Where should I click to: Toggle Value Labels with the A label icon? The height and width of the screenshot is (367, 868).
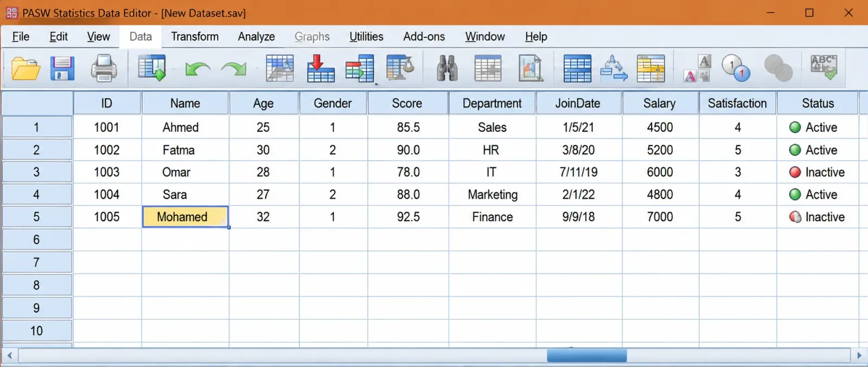[x=698, y=69]
